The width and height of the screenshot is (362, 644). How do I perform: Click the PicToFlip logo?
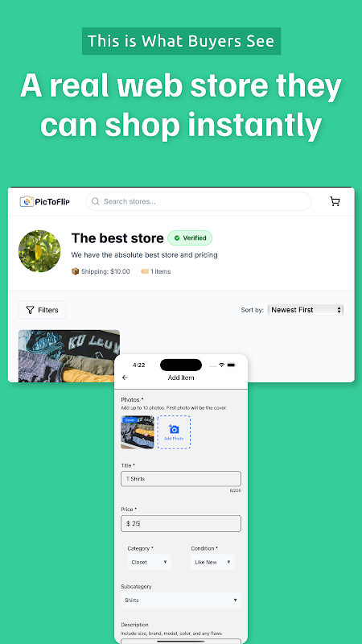tap(45, 201)
